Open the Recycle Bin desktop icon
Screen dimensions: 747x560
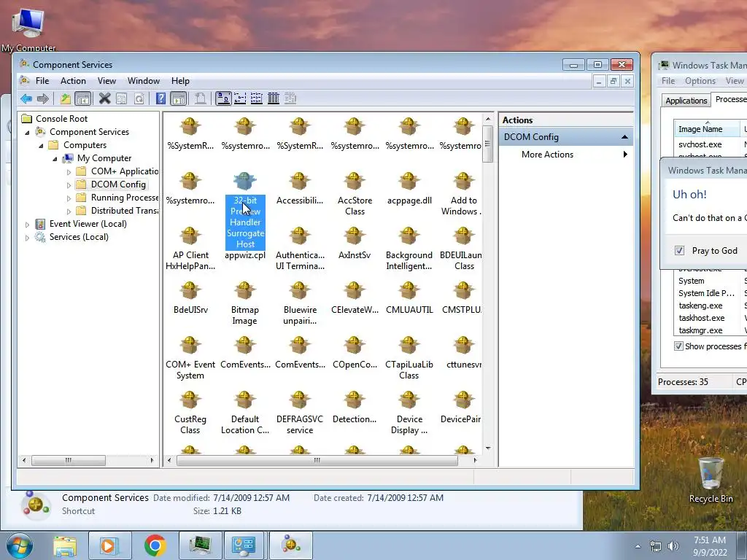[x=711, y=480]
